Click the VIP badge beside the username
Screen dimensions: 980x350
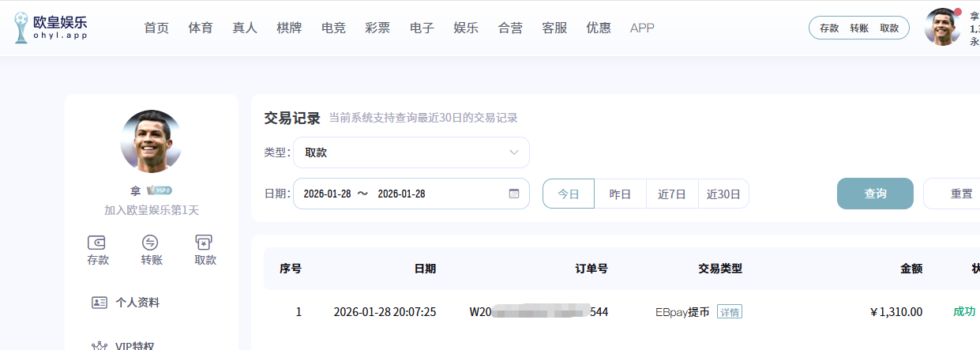click(160, 190)
